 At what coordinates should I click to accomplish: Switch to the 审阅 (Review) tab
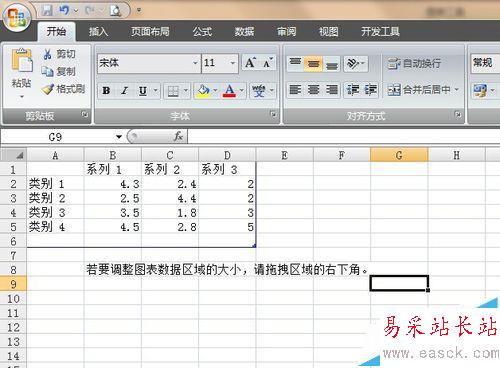(287, 32)
